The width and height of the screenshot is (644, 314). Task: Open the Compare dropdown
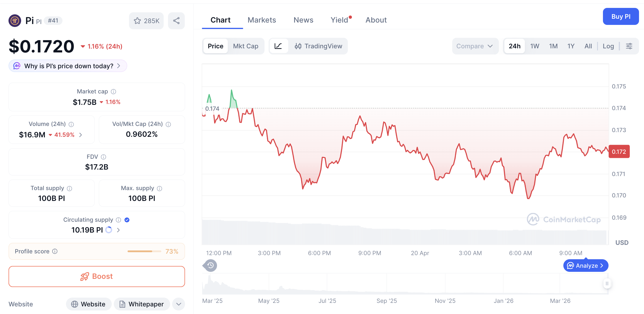tap(475, 46)
